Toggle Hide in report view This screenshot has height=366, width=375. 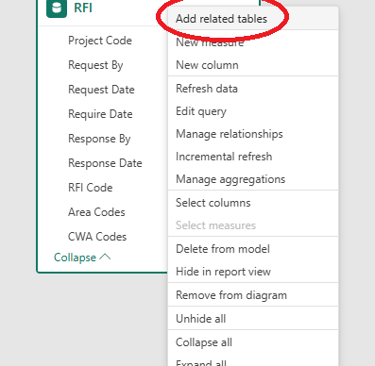[x=223, y=272]
